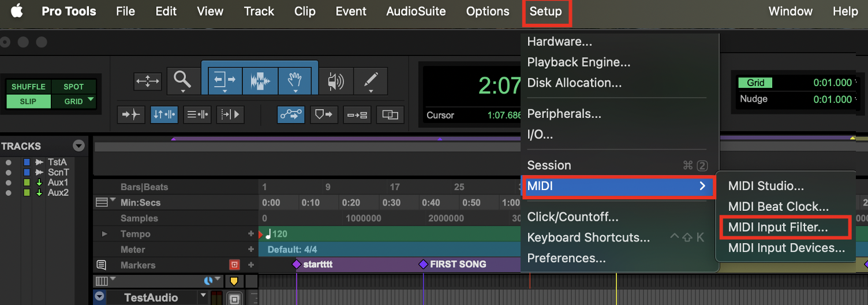Toggle Tab to Transients button

(130, 114)
